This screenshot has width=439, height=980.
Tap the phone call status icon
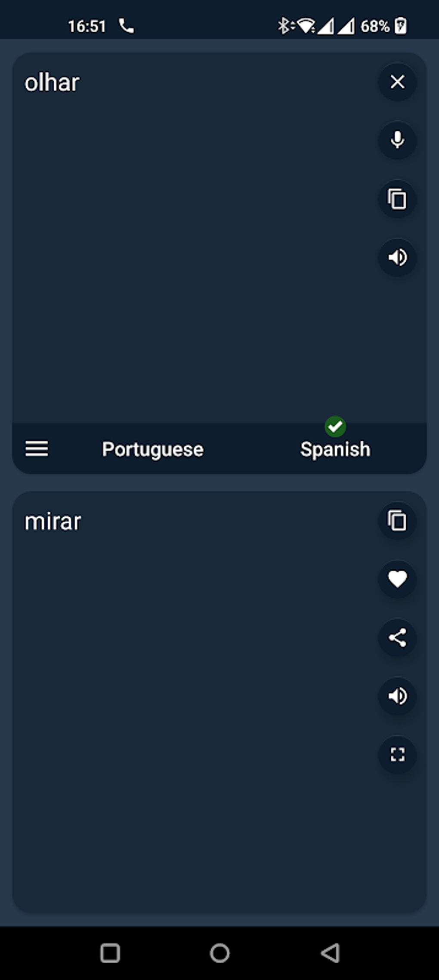click(126, 26)
